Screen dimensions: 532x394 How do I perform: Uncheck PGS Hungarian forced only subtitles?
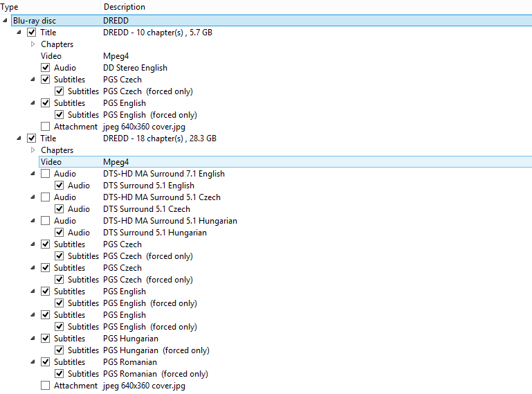click(x=59, y=350)
